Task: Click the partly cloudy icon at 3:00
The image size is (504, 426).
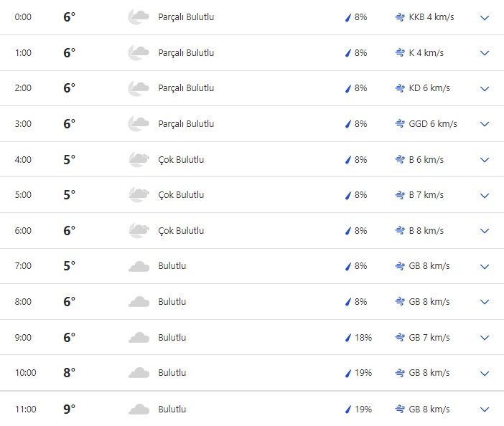Action: click(x=138, y=124)
